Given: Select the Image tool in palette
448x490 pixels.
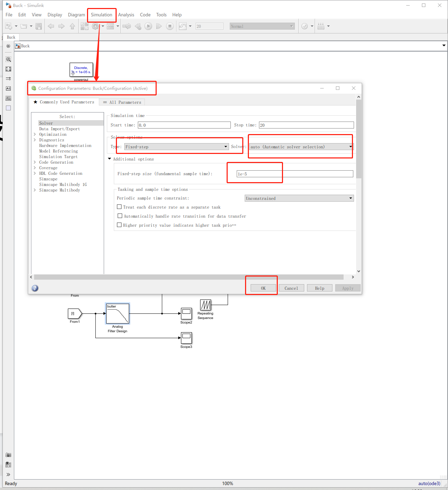Looking at the screenshot, I should pyautogui.click(x=8, y=98).
